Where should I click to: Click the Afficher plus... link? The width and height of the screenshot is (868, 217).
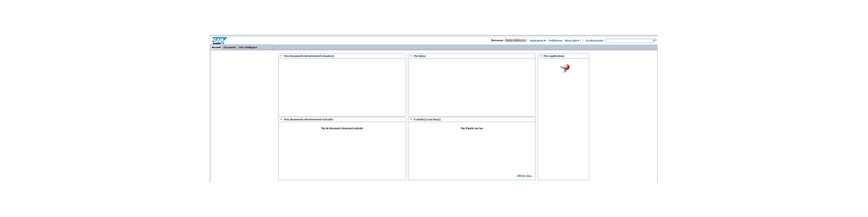tap(525, 176)
